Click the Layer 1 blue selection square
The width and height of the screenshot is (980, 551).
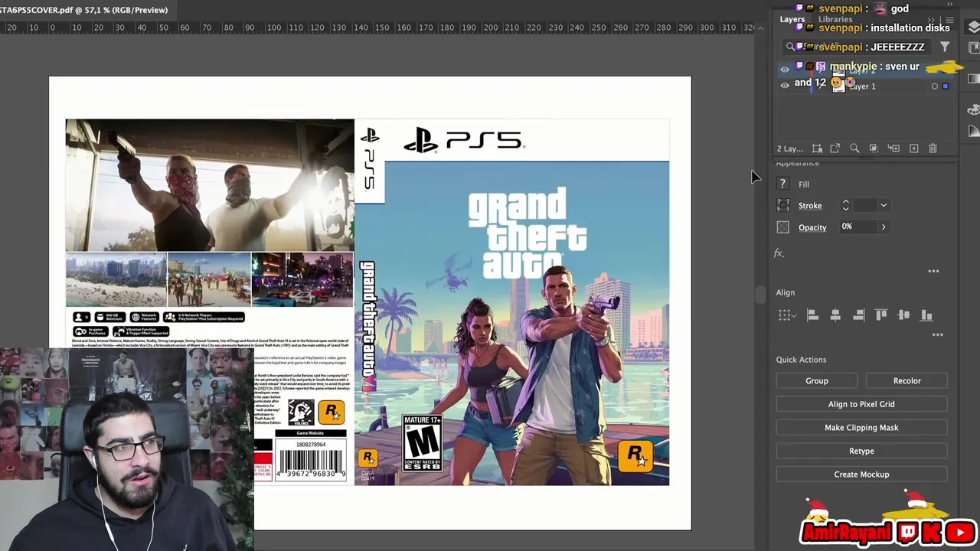(x=945, y=86)
